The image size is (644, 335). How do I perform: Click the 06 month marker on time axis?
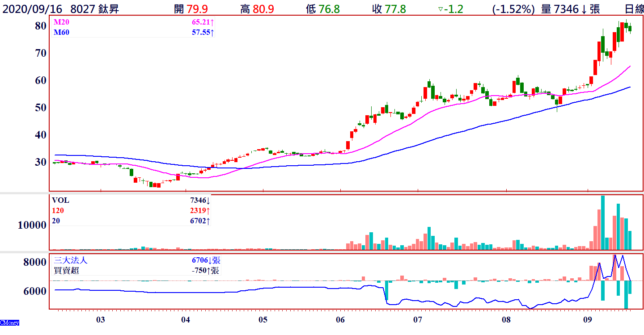[340, 320]
